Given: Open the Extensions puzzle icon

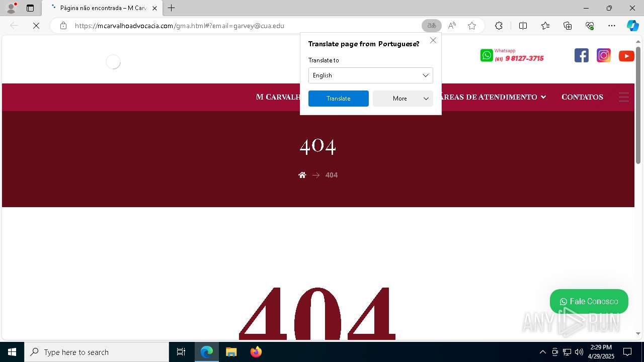Looking at the screenshot, I should tap(499, 26).
